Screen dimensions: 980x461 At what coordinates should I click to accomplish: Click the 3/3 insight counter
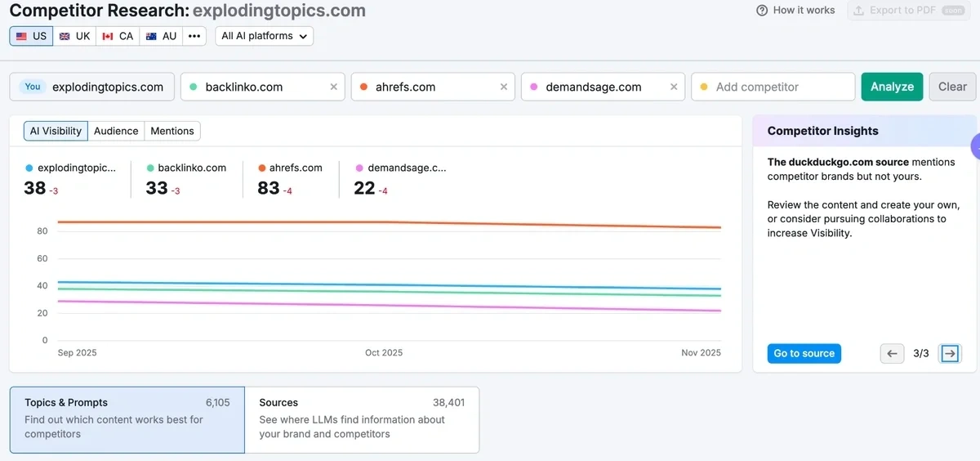(921, 353)
